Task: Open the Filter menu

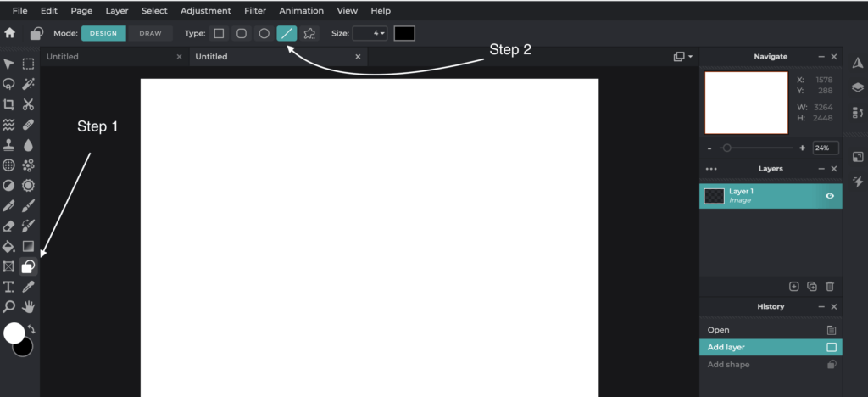Action: click(255, 10)
